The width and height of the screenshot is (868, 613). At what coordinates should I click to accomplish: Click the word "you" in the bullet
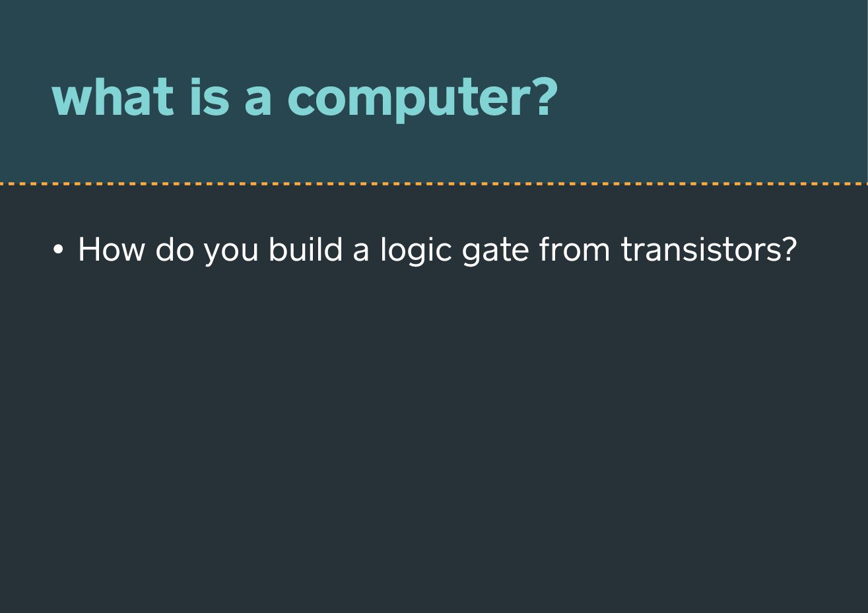pos(231,253)
